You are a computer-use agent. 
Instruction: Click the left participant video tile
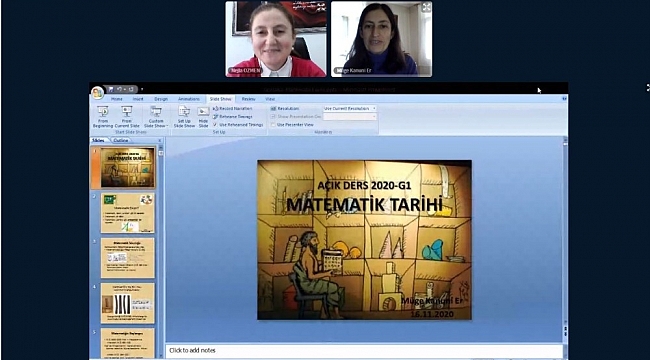(276, 39)
